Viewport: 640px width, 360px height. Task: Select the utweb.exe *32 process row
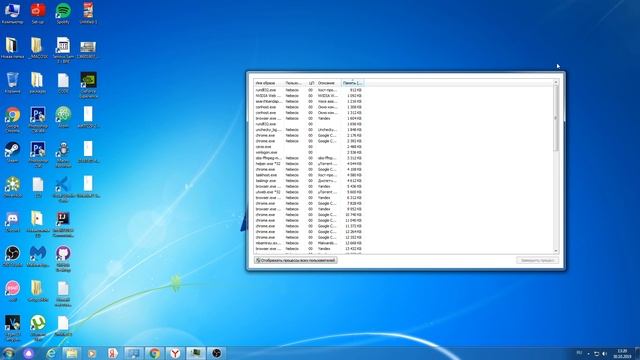[x=308, y=192]
